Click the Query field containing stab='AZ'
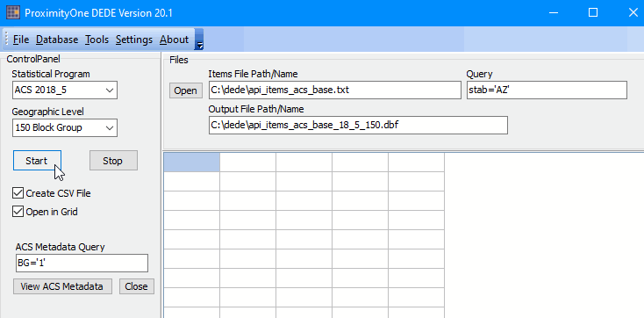Image resolution: width=644 pixels, height=318 pixels. [x=547, y=90]
